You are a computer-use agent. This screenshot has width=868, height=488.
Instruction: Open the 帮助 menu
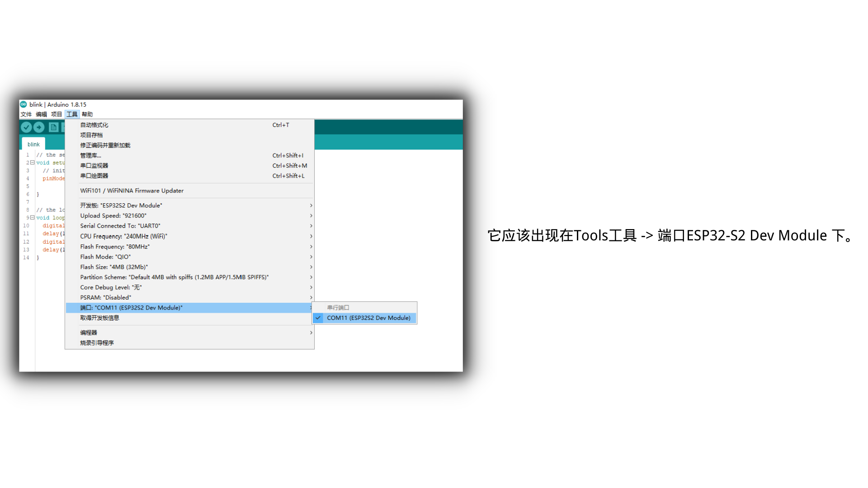[x=87, y=114]
